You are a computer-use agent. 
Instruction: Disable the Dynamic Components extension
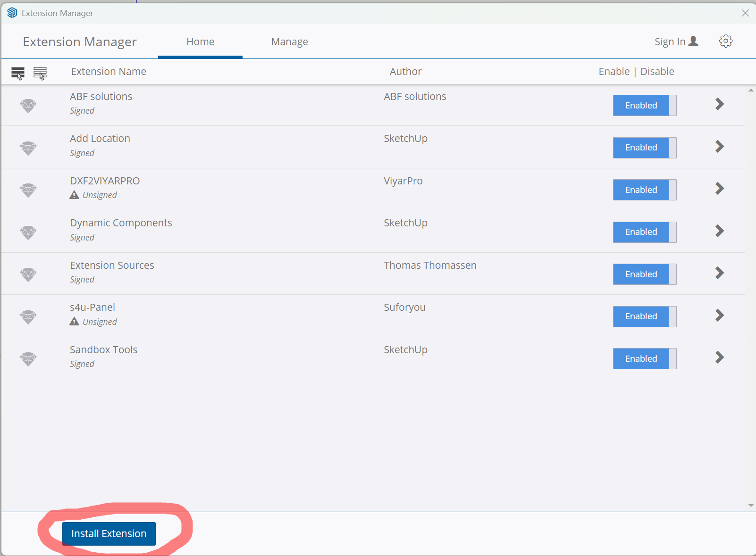click(644, 232)
